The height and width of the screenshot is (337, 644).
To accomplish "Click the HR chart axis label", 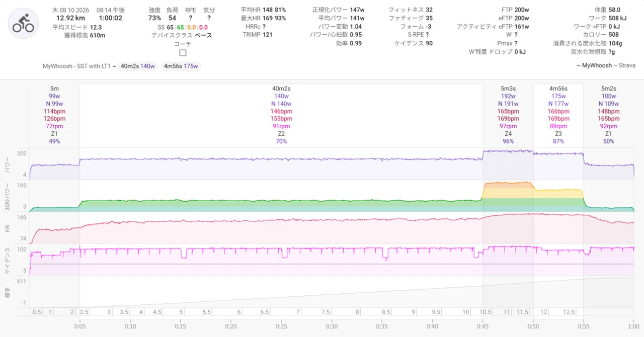I will [x=8, y=228].
